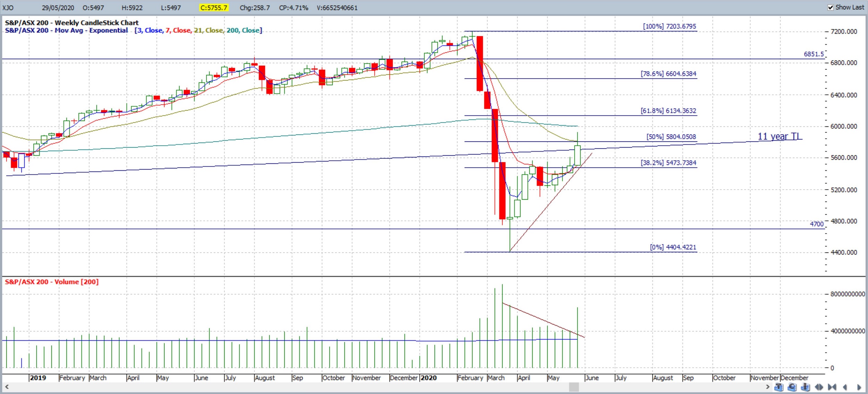Click the 'T' text tool icon
Viewport: 868px width, 394px height.
tap(779, 387)
